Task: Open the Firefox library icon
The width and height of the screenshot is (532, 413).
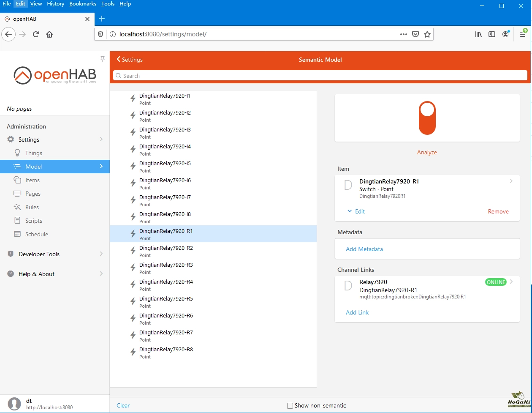Action: coord(478,34)
